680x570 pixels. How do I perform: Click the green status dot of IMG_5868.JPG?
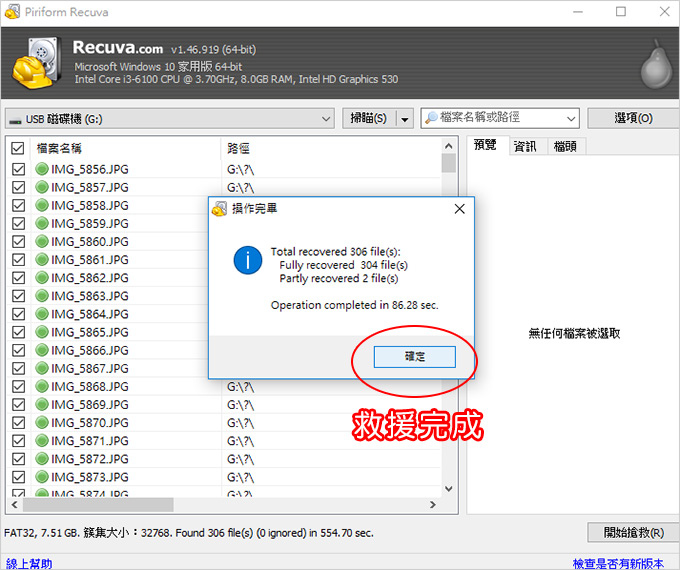42,386
